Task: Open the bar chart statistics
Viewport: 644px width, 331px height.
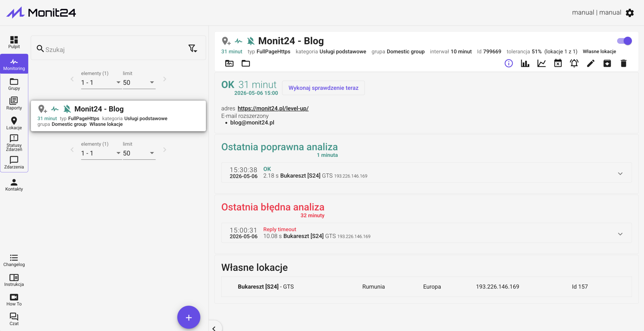Action: pos(525,63)
